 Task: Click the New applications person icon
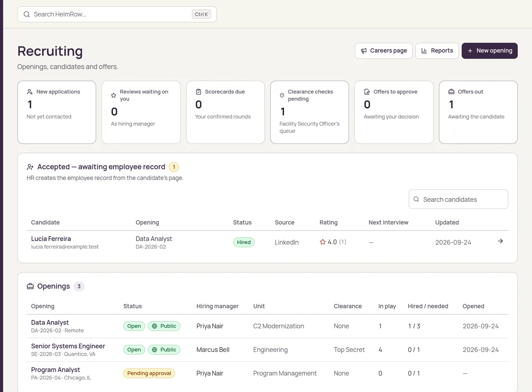click(30, 92)
